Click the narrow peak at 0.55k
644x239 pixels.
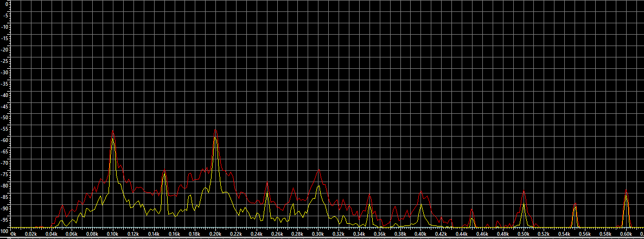coord(575,205)
